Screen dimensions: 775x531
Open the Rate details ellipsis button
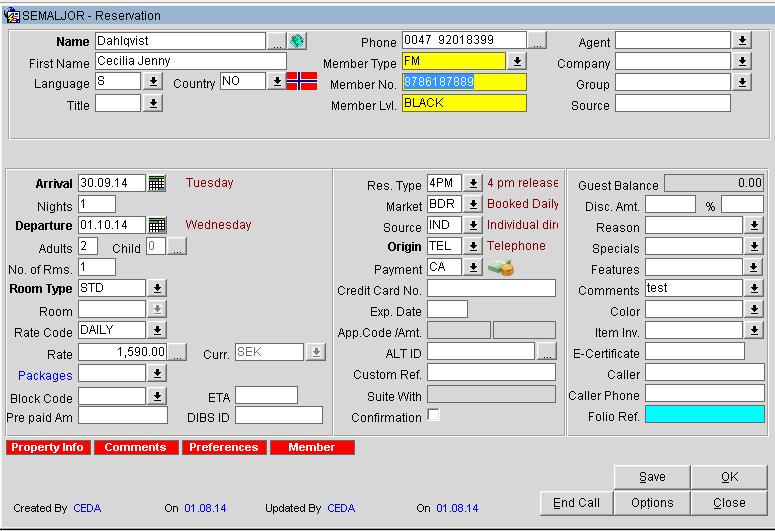point(177,353)
